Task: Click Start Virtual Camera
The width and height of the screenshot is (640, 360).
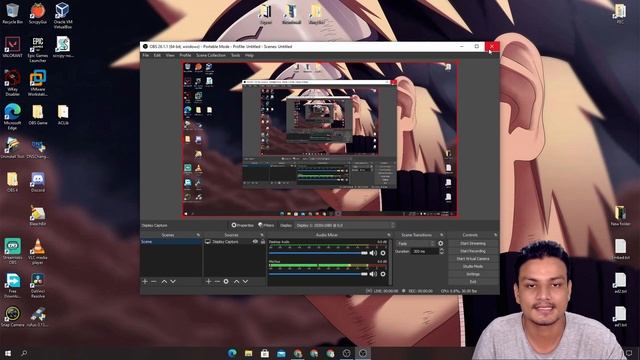Action: pyautogui.click(x=473, y=259)
